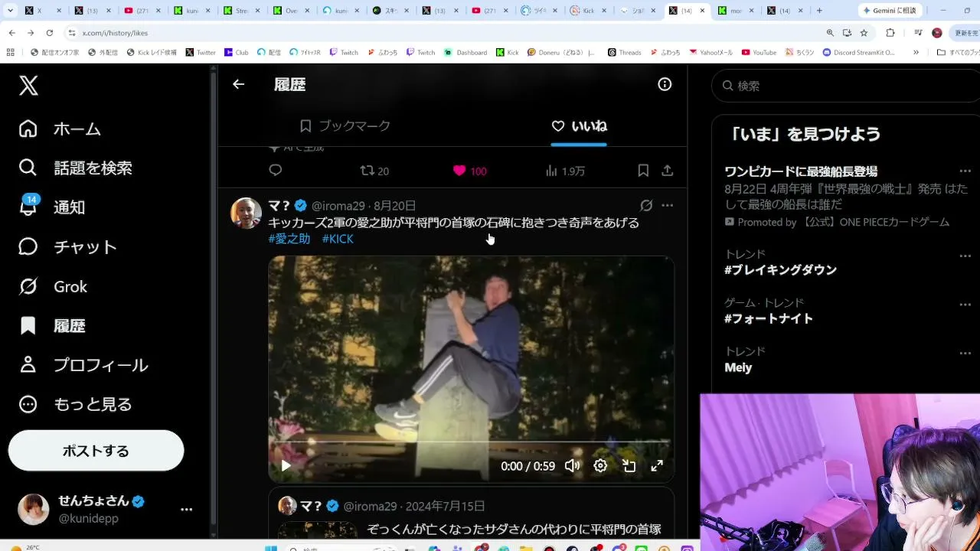Open プロフィール in the sidebar

(x=83, y=365)
